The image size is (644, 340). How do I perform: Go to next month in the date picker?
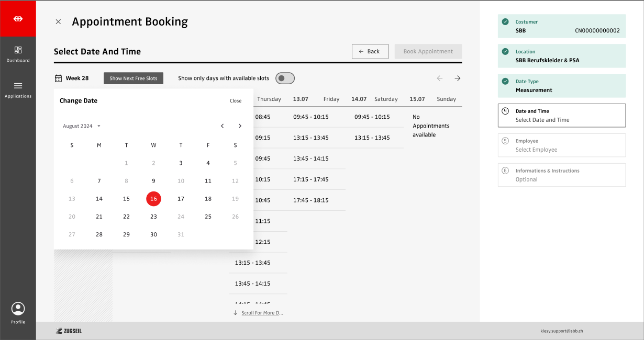[240, 126]
